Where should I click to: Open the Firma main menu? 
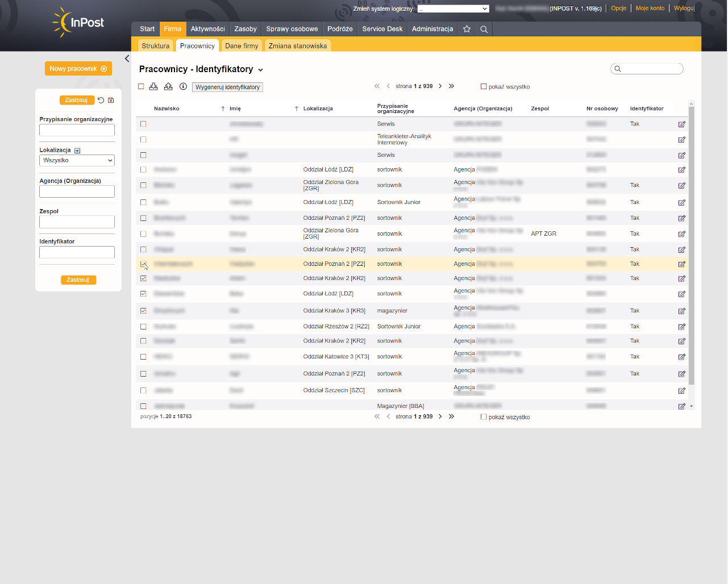click(173, 29)
